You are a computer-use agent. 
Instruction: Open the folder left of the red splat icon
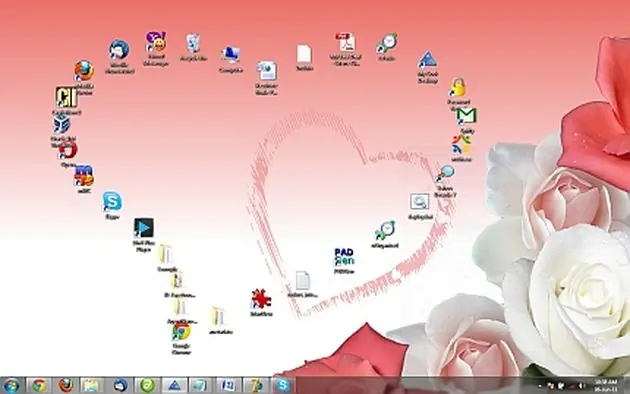218,317
